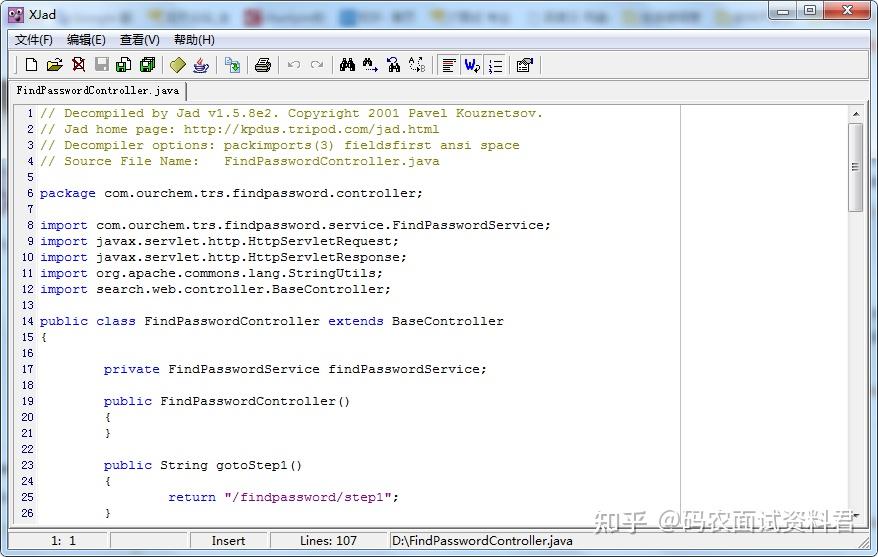Click the Source File Name comment line
This screenshot has width=878, height=557.
[240, 161]
